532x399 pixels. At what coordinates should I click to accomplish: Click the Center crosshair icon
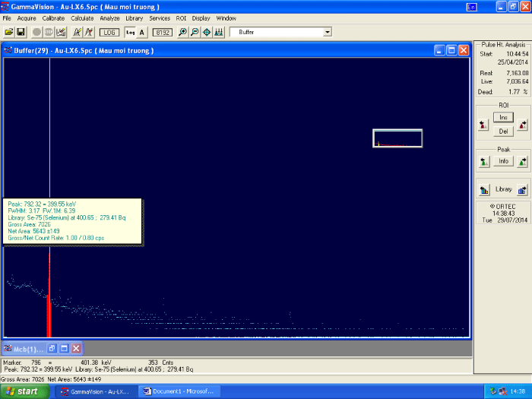click(207, 32)
